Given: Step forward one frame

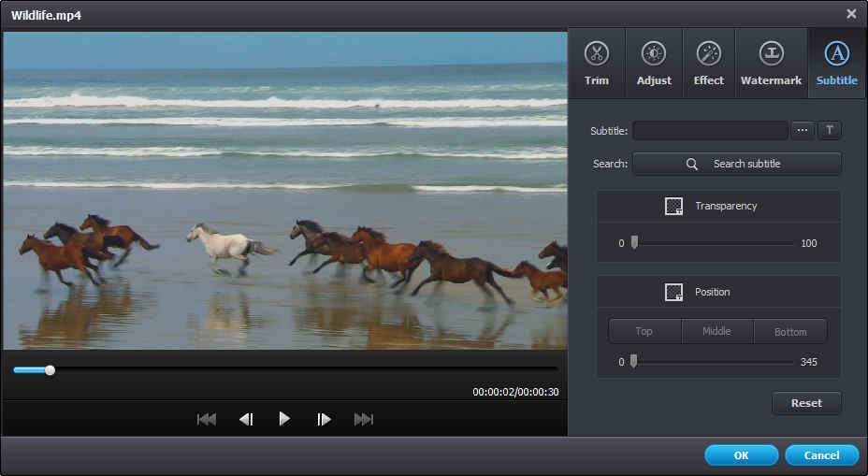Looking at the screenshot, I should click(324, 420).
